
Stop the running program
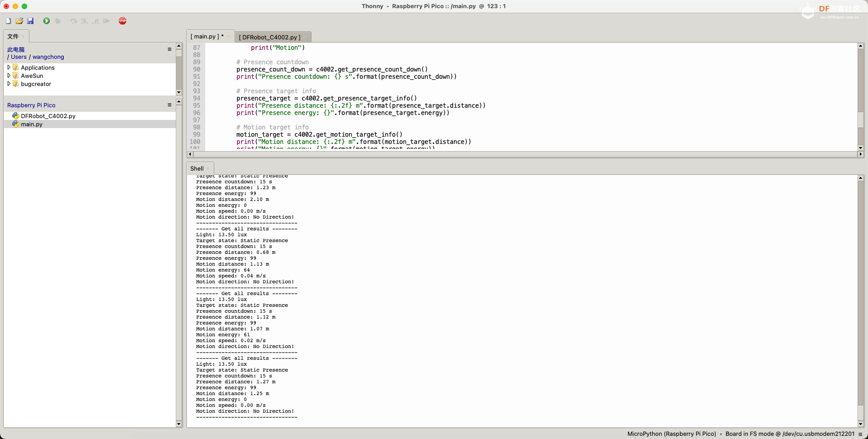[123, 21]
